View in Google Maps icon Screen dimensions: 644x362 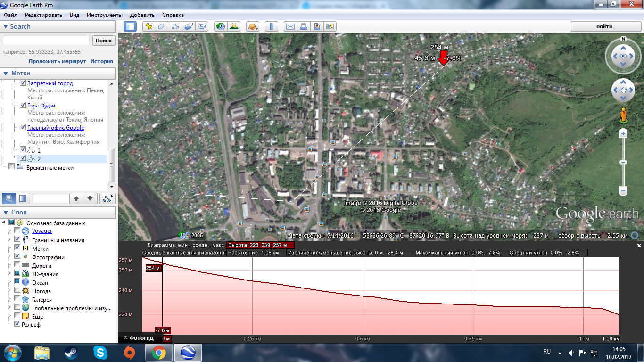coord(330,26)
